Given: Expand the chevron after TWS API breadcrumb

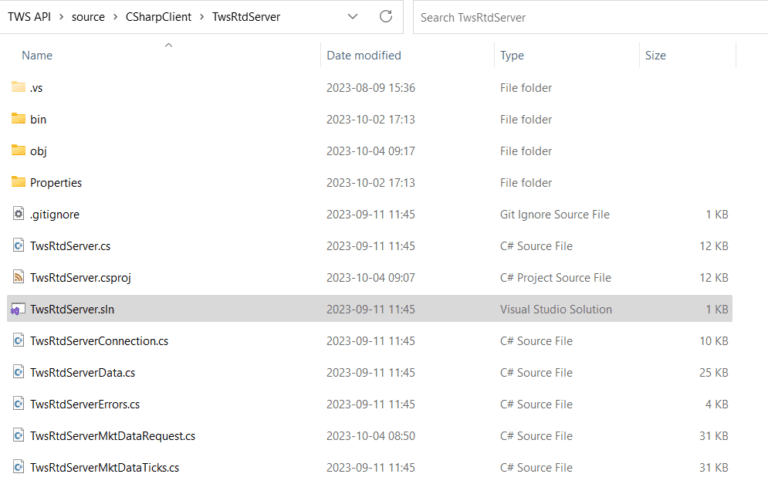Looking at the screenshot, I should click(61, 17).
